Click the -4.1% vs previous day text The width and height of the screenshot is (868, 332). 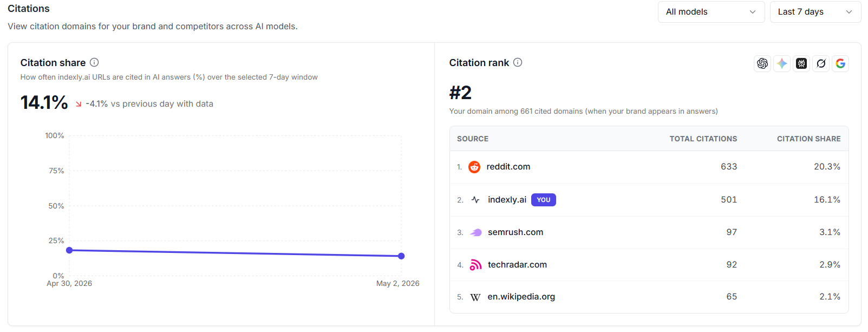(149, 104)
